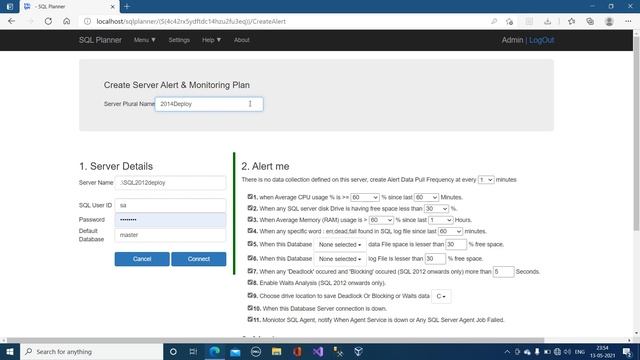Viewport: 640px width, 360px height.
Task: Open Cortana circle icon on taskbar
Action: tap(173, 351)
